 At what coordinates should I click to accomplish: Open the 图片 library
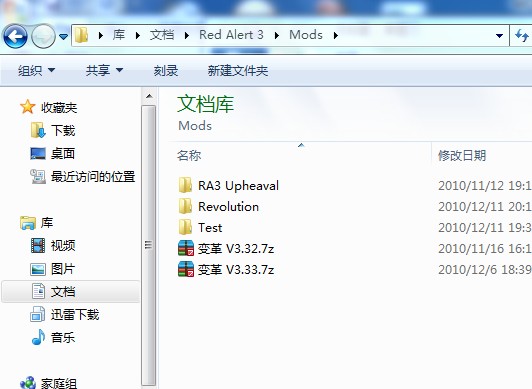[x=63, y=269]
